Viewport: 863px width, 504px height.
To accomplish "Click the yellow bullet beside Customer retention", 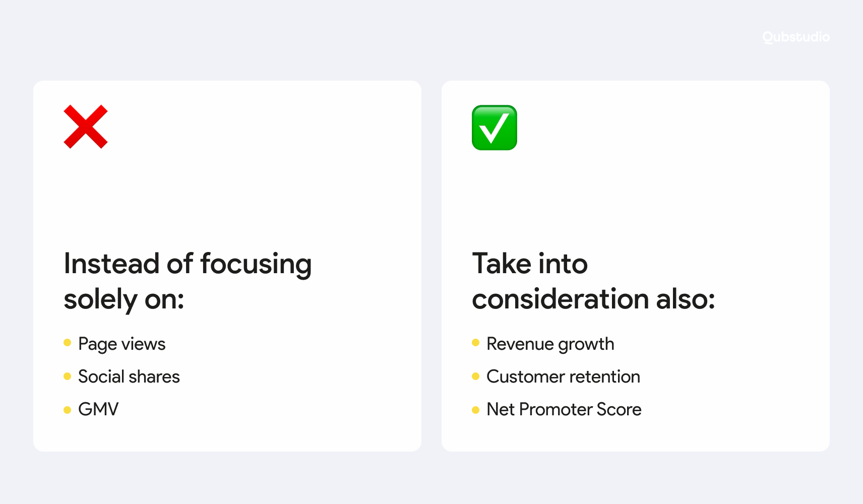I will 475,376.
